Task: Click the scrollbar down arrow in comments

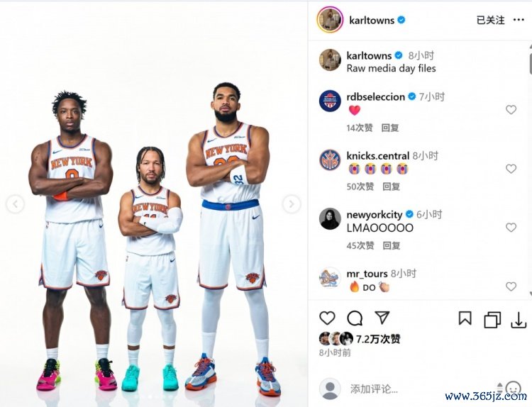Action: click(x=530, y=294)
